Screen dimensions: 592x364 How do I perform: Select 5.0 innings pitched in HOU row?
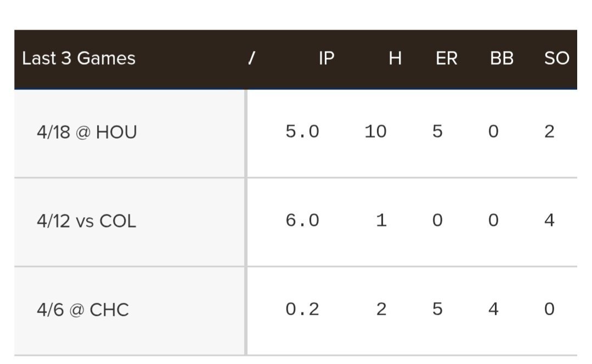click(302, 132)
